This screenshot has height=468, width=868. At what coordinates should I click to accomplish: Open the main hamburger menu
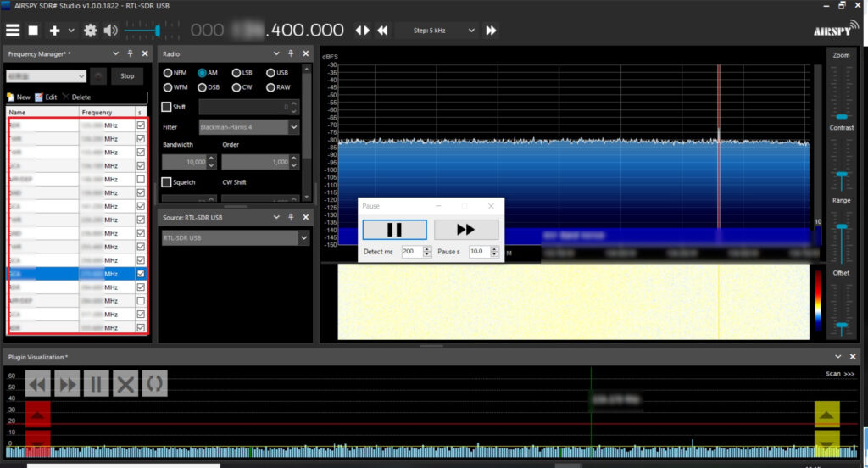coord(13,31)
